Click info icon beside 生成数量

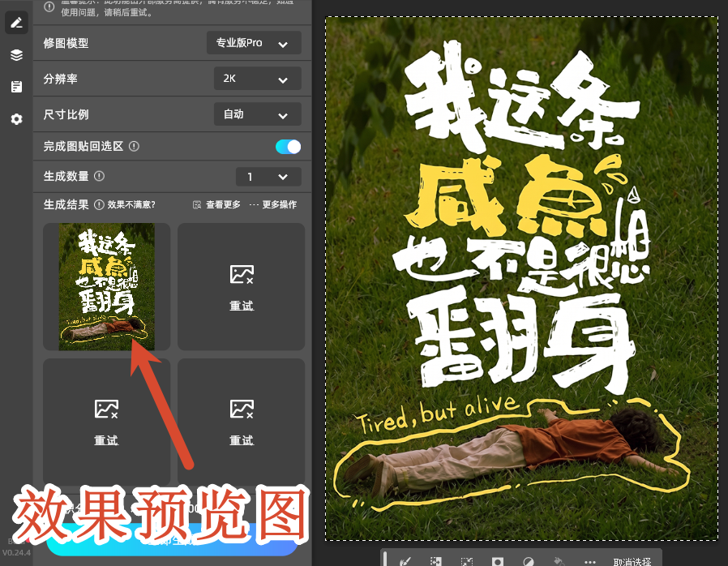click(x=100, y=176)
